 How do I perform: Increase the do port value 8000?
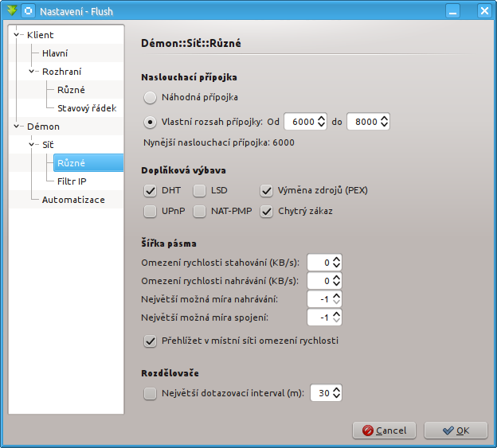(384, 118)
